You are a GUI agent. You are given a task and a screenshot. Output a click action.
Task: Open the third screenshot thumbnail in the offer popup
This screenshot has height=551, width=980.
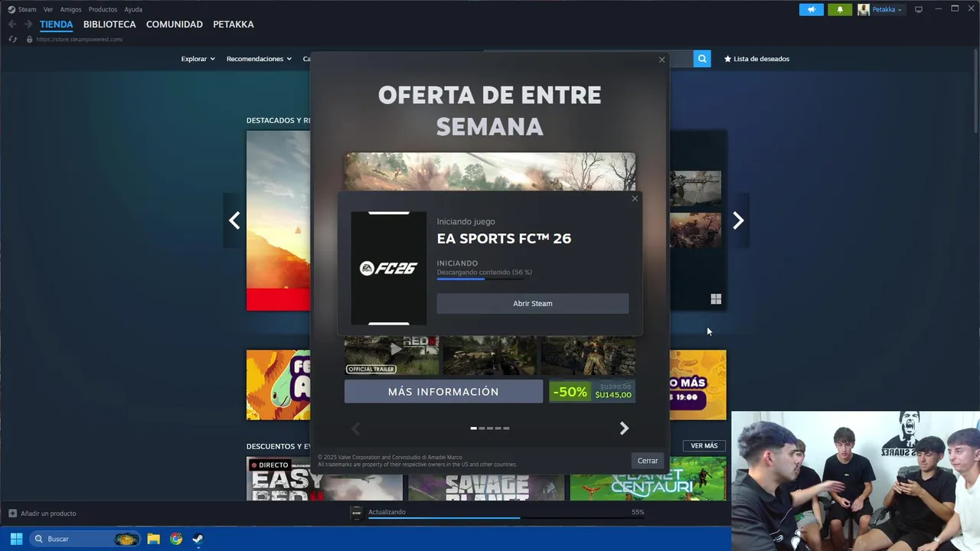pos(588,356)
